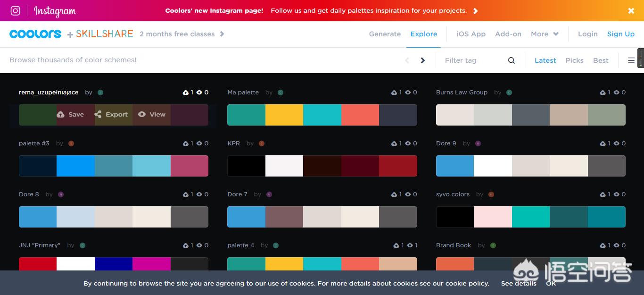The width and height of the screenshot is (644, 295).
Task: Go to the previous page arrow
Action: 407,60
